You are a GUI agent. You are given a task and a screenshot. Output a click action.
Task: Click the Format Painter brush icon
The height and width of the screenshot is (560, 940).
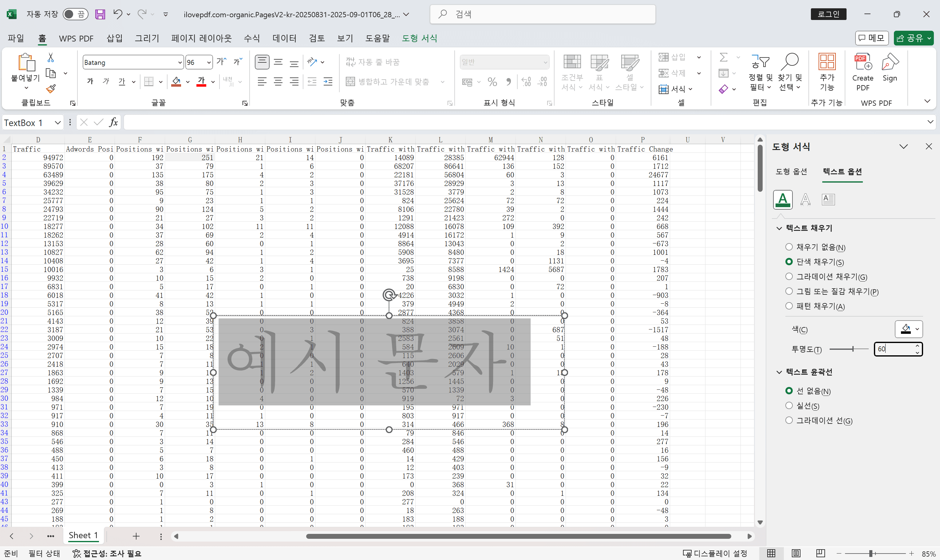pyautogui.click(x=51, y=89)
